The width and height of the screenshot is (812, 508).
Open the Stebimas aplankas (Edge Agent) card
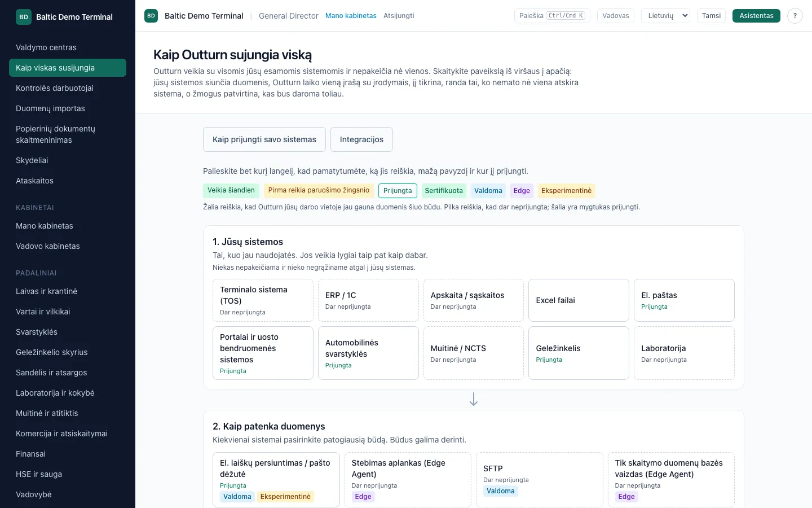[408, 480]
